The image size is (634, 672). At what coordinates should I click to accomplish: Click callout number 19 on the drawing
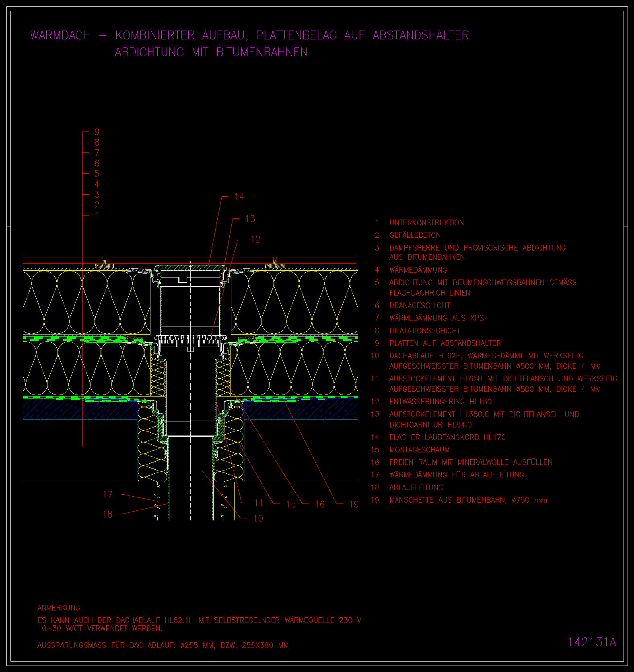click(x=354, y=504)
